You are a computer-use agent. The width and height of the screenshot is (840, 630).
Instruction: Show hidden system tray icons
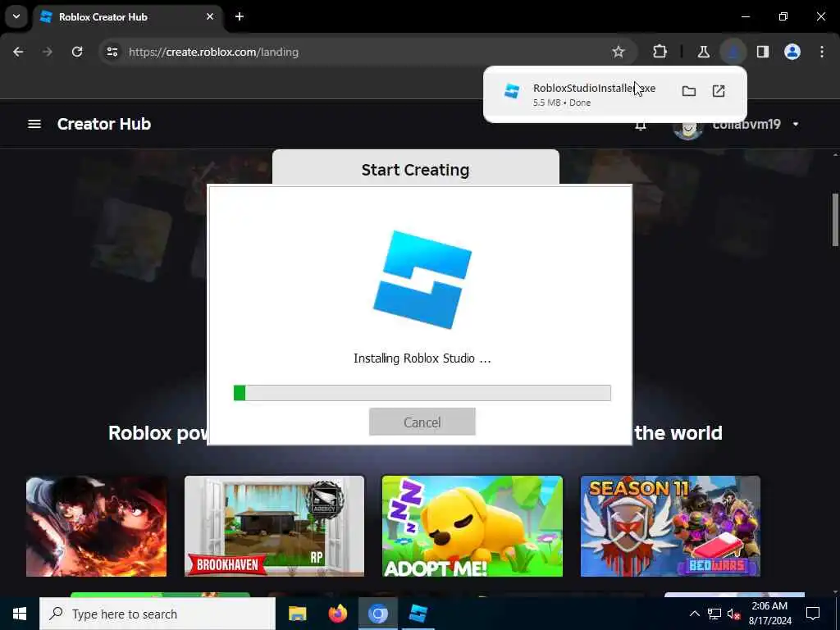694,614
